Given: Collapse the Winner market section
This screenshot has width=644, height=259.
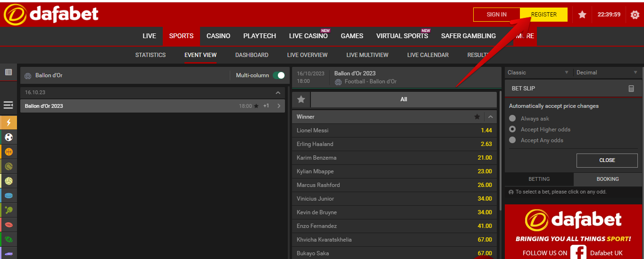Looking at the screenshot, I should tap(491, 117).
